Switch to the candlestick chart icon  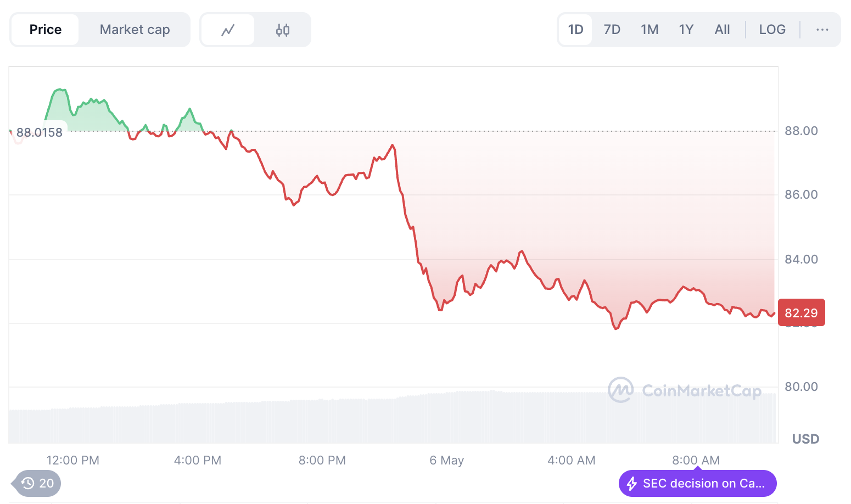tap(283, 30)
